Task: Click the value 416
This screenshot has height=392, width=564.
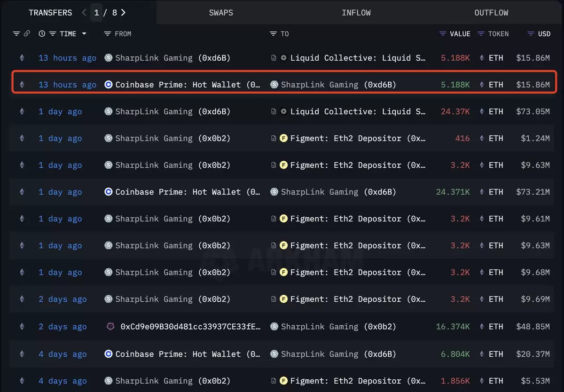Action: click(x=462, y=138)
